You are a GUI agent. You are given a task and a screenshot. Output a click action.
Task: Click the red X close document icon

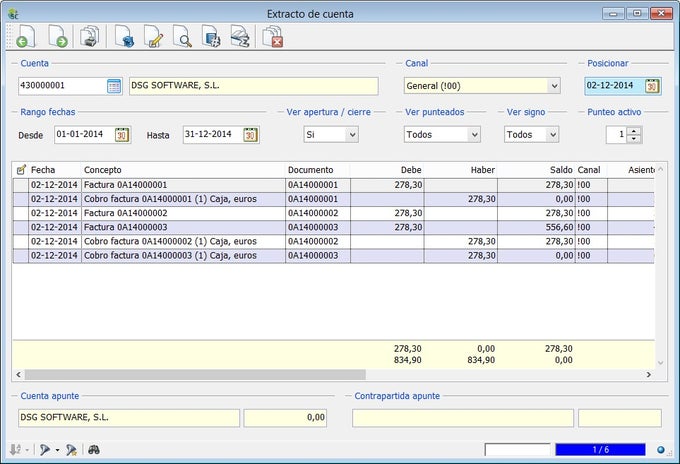pyautogui.click(x=272, y=39)
